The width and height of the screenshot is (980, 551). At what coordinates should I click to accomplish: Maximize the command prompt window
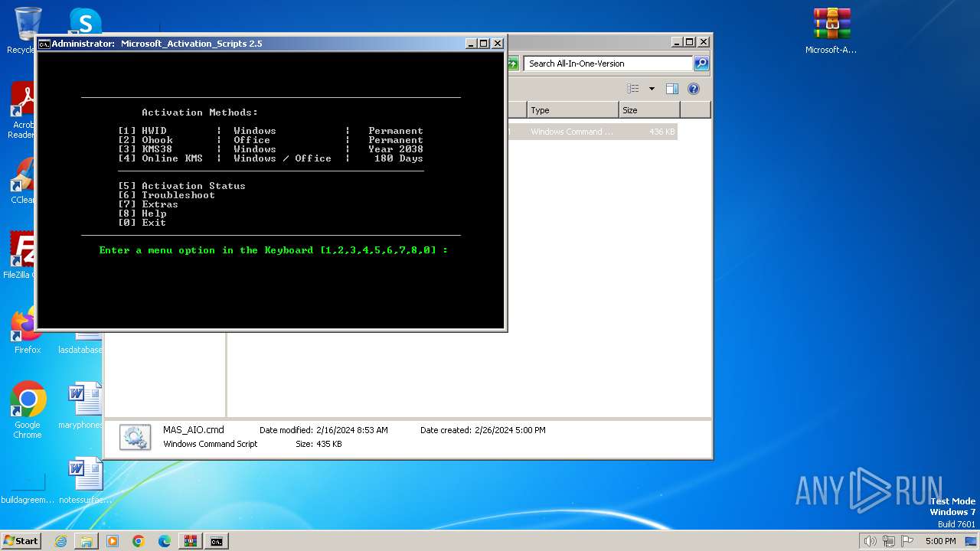click(x=484, y=44)
